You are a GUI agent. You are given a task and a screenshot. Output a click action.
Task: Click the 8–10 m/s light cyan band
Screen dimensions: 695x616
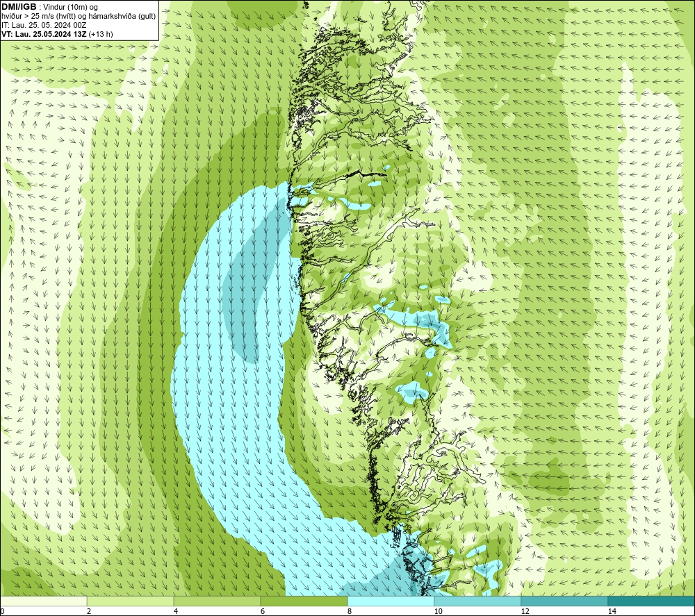[x=391, y=601]
